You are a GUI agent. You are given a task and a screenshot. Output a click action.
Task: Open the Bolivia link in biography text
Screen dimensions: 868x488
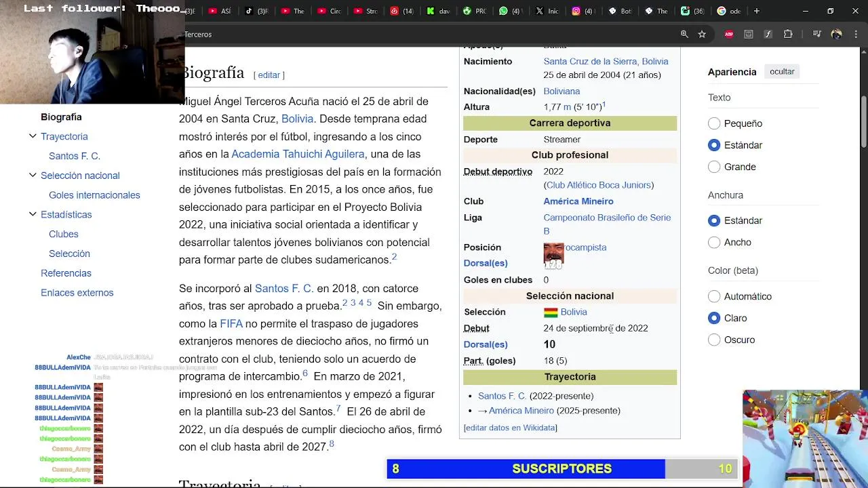(x=297, y=119)
